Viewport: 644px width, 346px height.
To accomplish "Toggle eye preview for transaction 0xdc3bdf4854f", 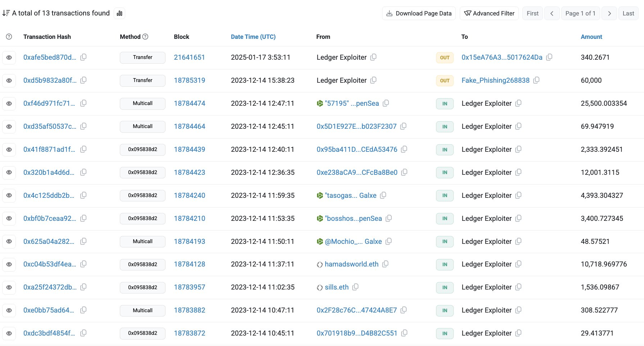I will pos(9,333).
